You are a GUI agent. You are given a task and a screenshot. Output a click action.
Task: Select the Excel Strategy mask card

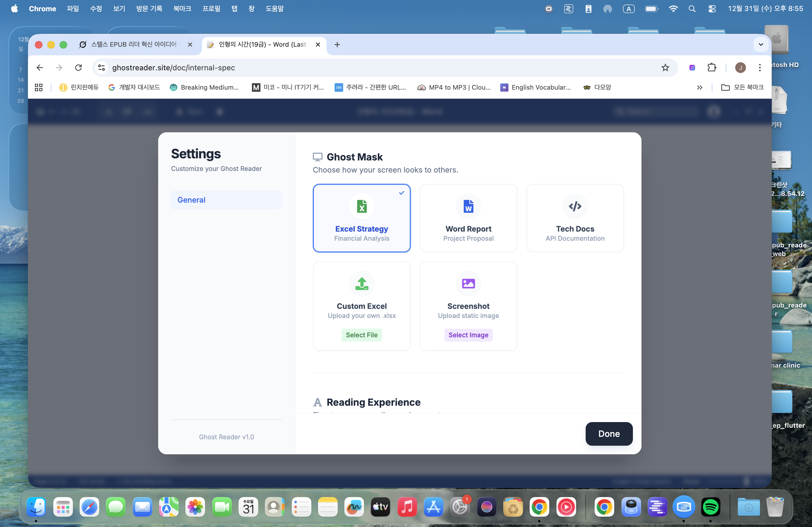coord(361,218)
